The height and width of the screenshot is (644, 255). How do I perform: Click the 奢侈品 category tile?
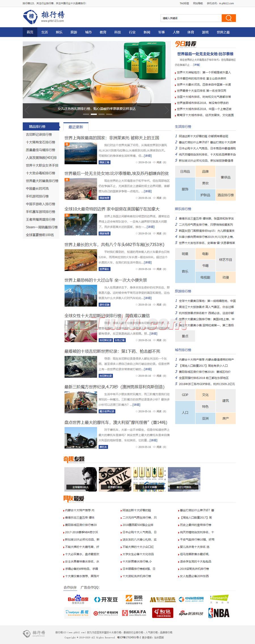pos(226,177)
